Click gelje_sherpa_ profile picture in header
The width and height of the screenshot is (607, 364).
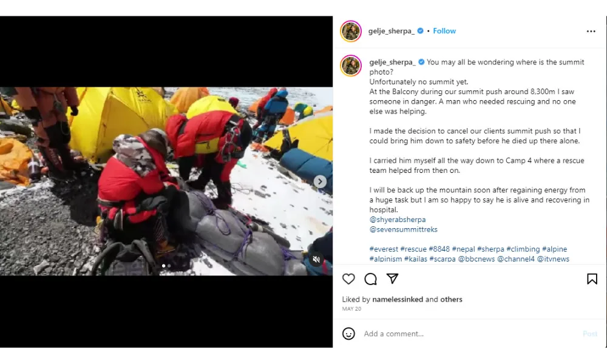click(351, 31)
